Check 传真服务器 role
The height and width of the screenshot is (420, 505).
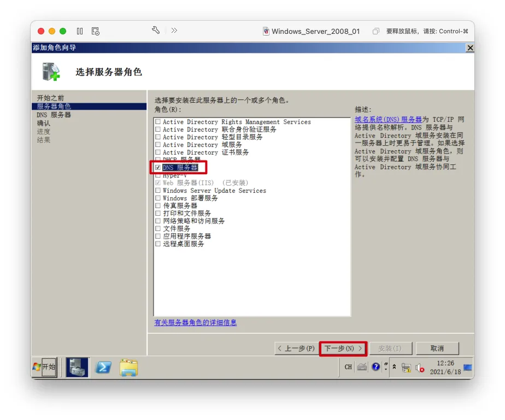158,205
